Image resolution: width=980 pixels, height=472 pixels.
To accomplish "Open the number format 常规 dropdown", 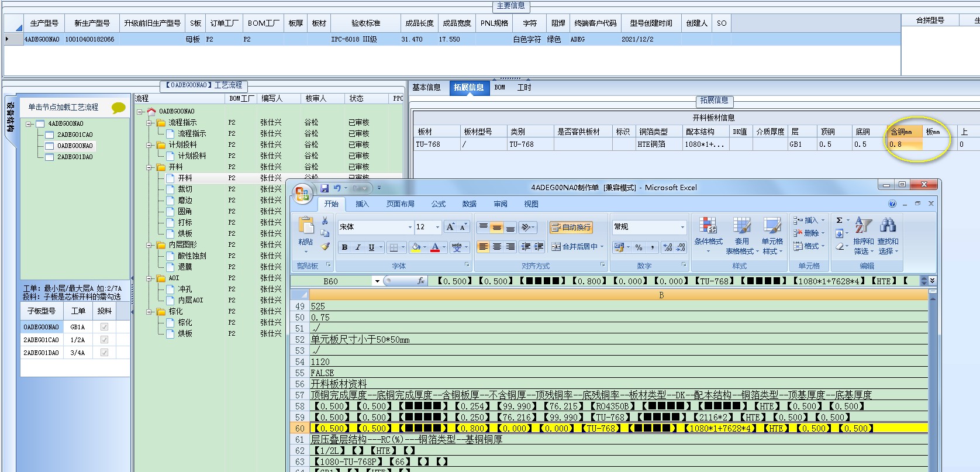I will coord(682,227).
